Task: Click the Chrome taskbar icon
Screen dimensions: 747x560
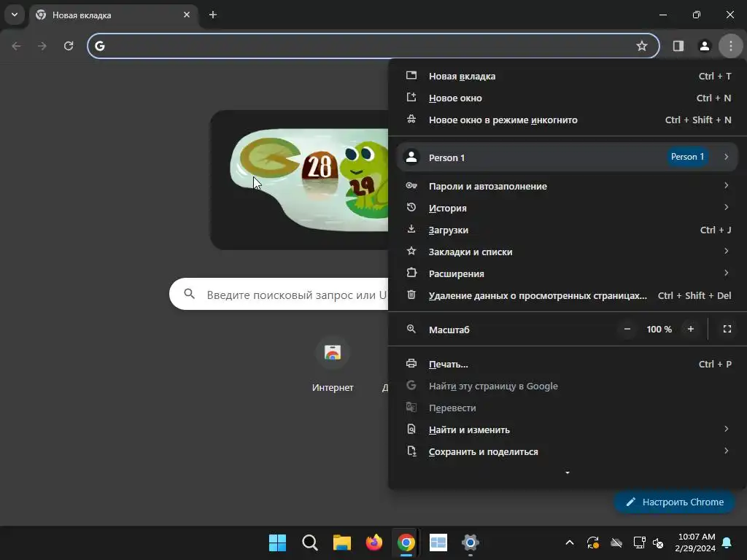Action: (x=406, y=542)
